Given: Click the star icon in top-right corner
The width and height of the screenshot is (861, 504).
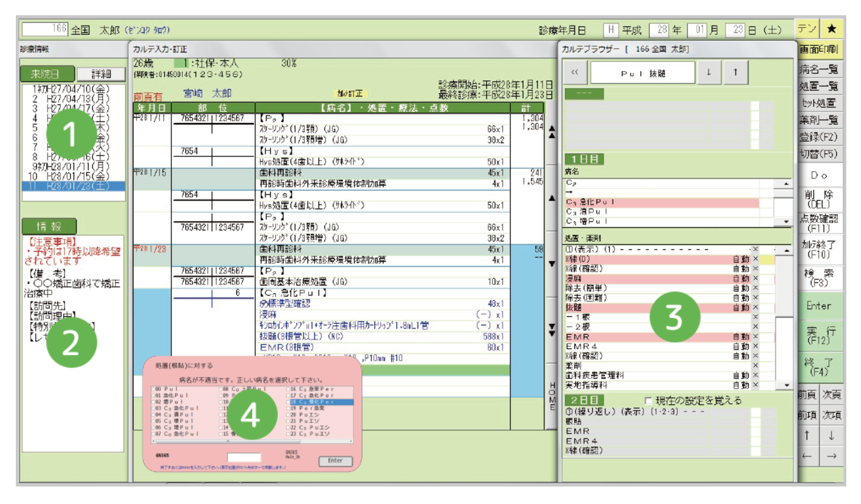Looking at the screenshot, I should (x=832, y=28).
